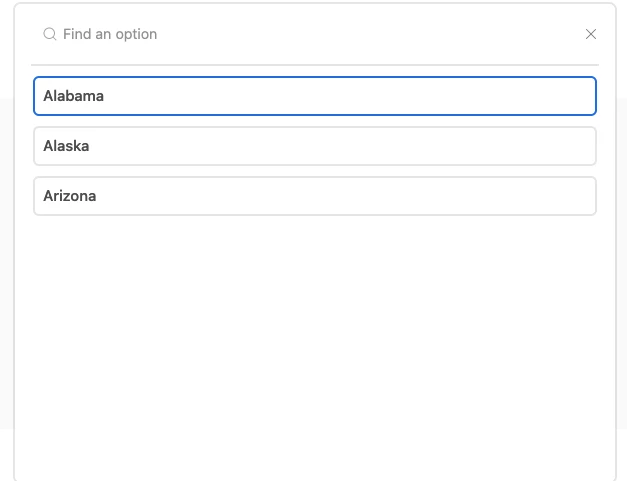Screen dimensions: 627x481
Task: Click the middle option box, Alaska
Action: tap(315, 146)
